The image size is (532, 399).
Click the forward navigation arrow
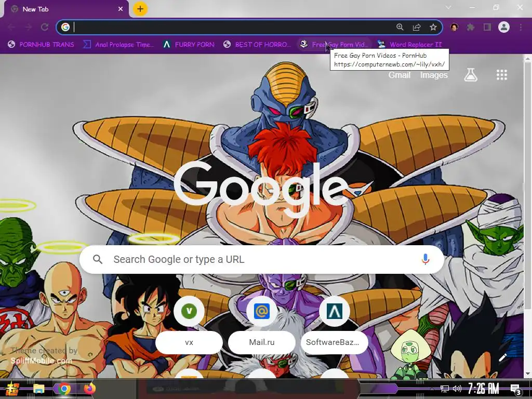point(28,27)
